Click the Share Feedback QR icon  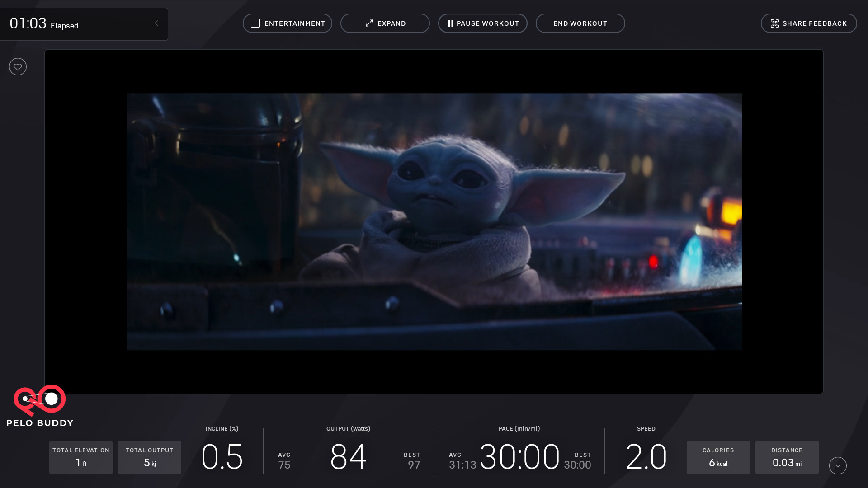click(x=774, y=23)
